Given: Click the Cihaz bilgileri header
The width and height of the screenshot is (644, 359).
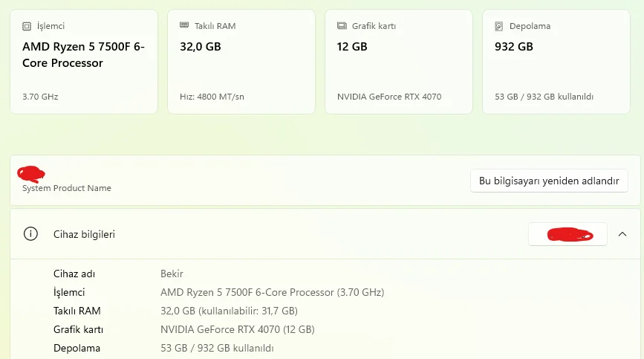Looking at the screenshot, I should tap(325, 234).
